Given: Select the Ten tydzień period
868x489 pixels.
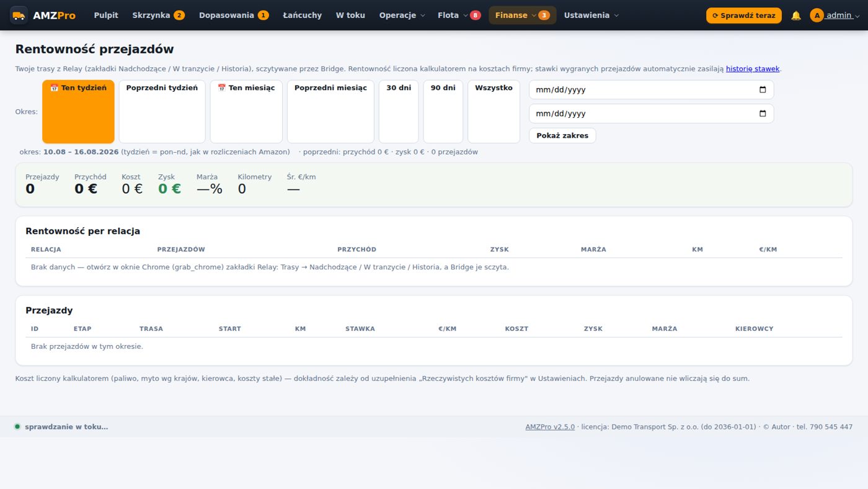Looking at the screenshot, I should pyautogui.click(x=78, y=112).
